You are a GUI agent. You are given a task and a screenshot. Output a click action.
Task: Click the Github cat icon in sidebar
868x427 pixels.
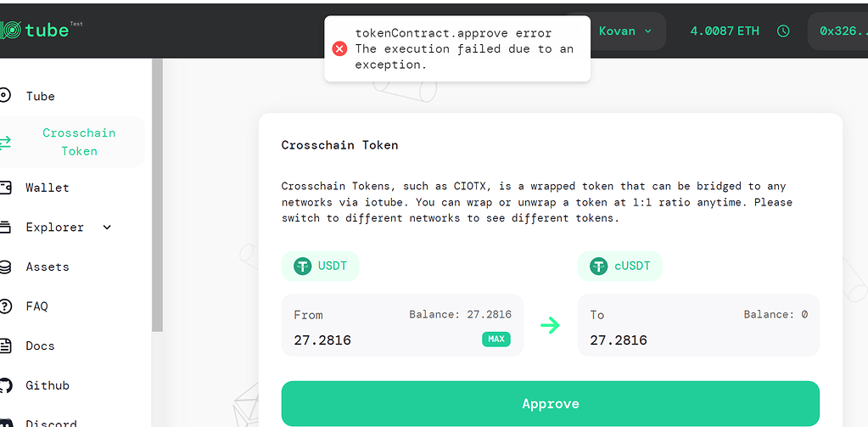5,385
